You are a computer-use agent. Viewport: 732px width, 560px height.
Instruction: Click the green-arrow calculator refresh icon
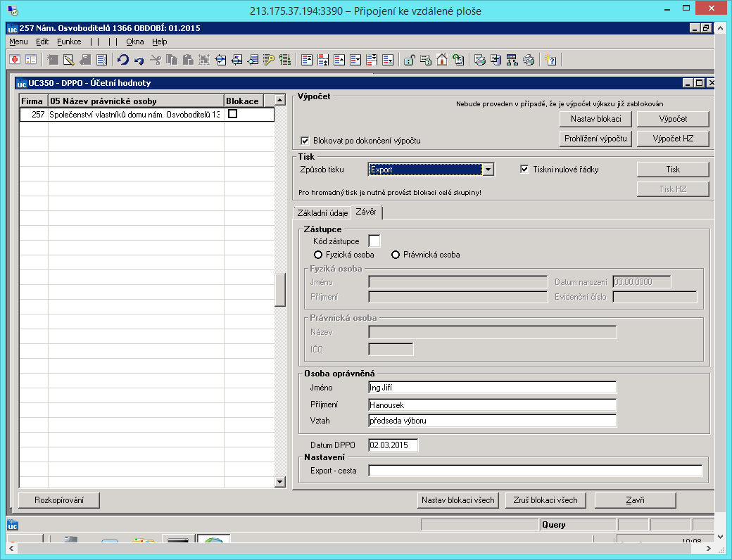[458, 60]
